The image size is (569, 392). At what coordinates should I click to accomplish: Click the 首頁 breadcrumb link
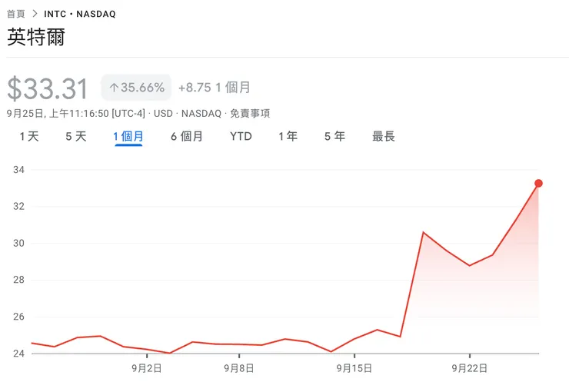16,14
